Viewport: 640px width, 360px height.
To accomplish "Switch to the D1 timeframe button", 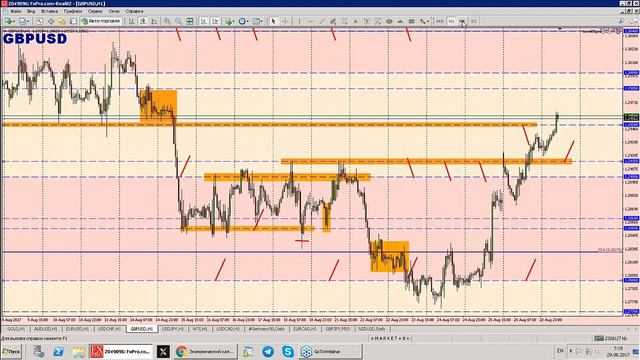I will coord(473,21).
